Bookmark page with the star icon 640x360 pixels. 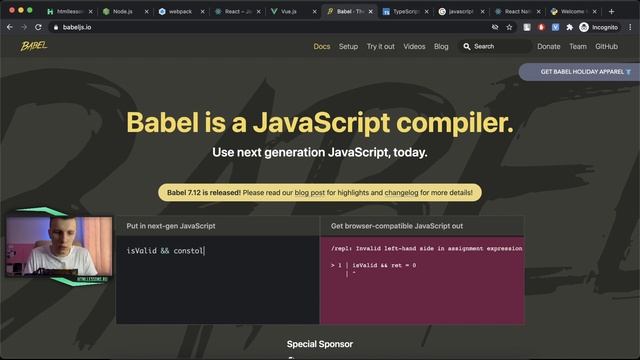[509, 27]
